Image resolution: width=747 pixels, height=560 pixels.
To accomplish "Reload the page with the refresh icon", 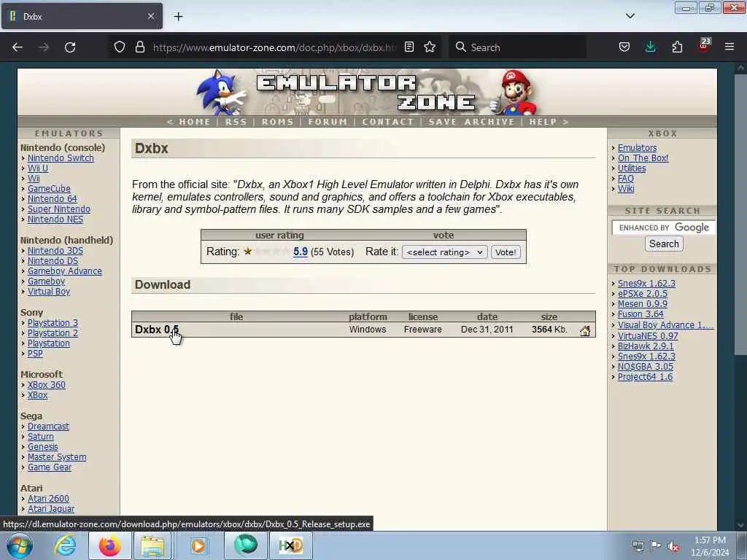I will click(70, 47).
